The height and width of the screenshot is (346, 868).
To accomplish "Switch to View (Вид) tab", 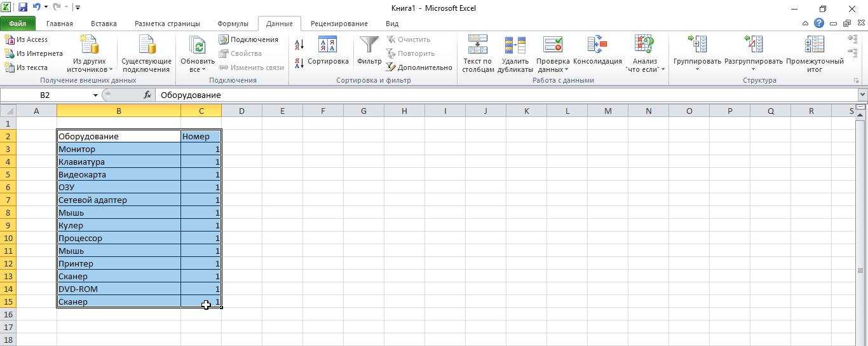I will [x=392, y=24].
